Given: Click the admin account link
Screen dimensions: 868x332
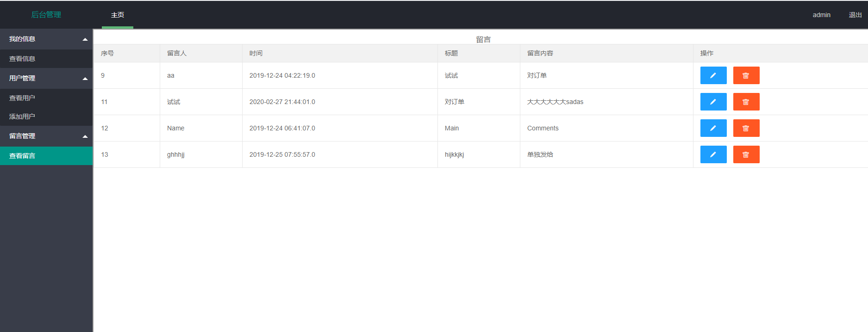Looking at the screenshot, I should coord(821,15).
